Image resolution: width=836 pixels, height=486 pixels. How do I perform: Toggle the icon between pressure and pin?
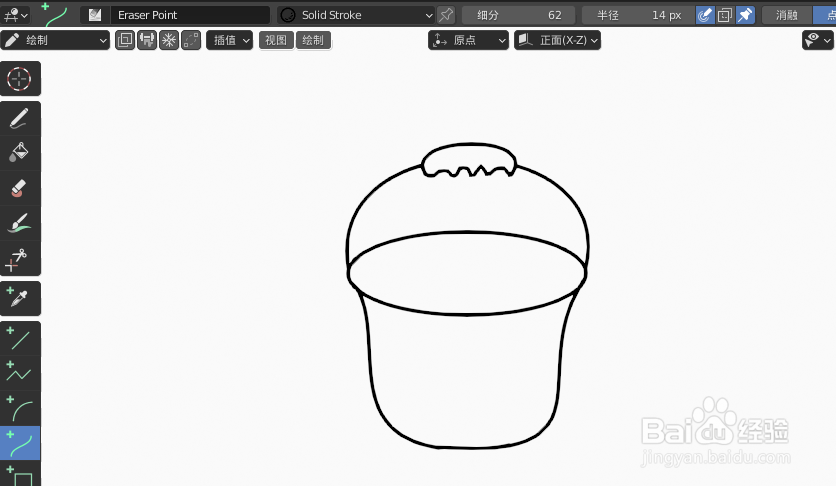pos(725,15)
